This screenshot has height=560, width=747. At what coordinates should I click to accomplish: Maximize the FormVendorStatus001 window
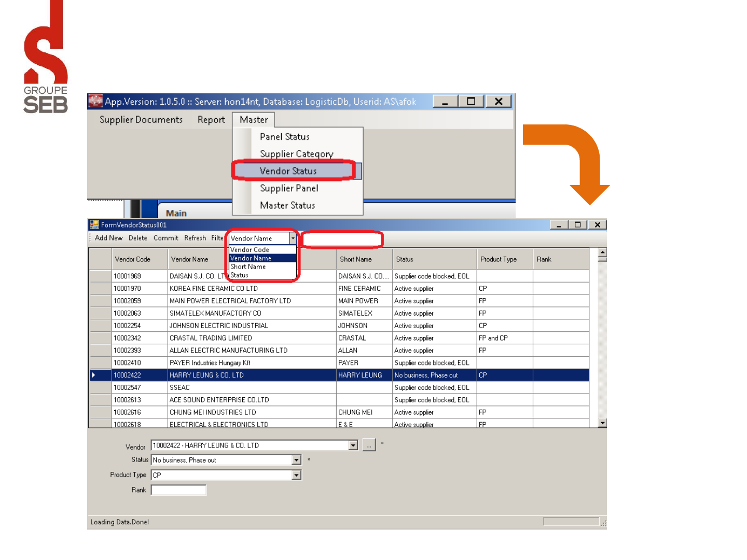[577, 225]
